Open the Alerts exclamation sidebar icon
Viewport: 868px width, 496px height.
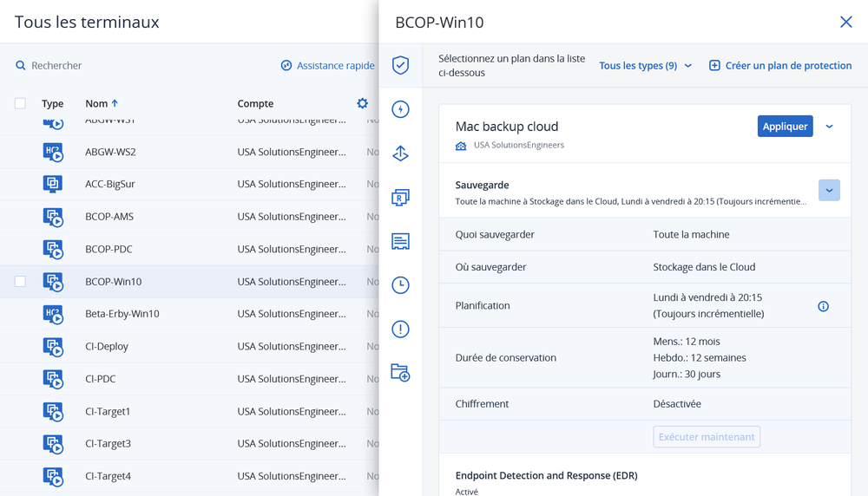click(x=400, y=329)
